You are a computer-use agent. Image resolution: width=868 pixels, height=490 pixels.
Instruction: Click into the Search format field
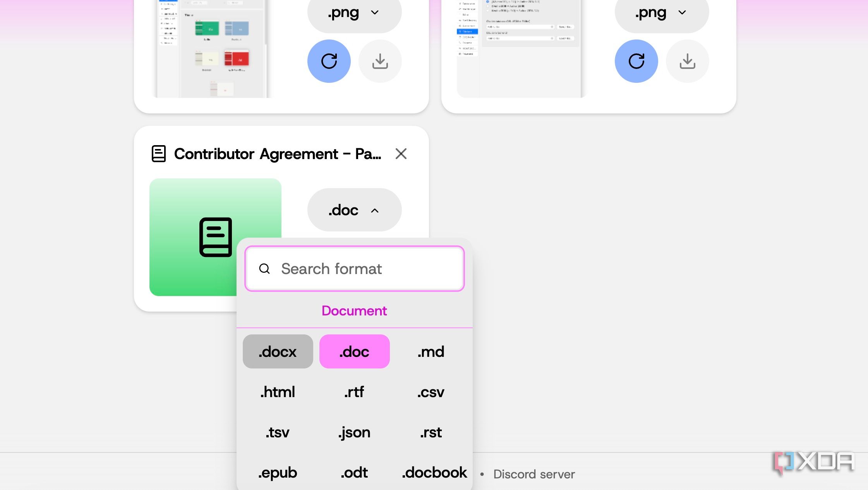pos(364,269)
